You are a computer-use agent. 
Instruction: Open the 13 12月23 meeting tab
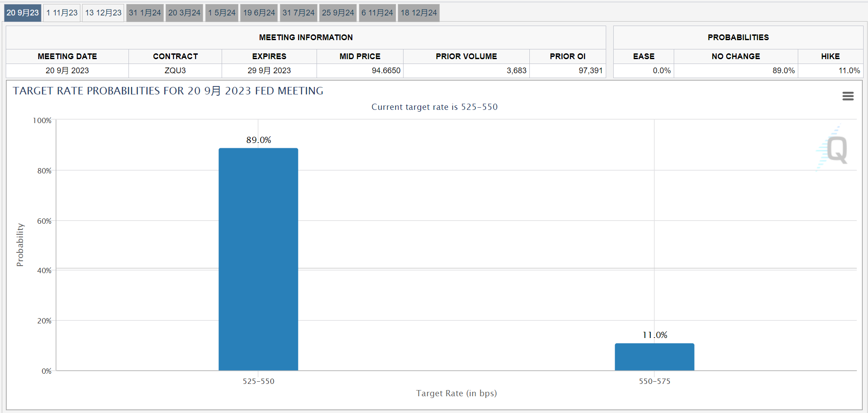tap(103, 13)
